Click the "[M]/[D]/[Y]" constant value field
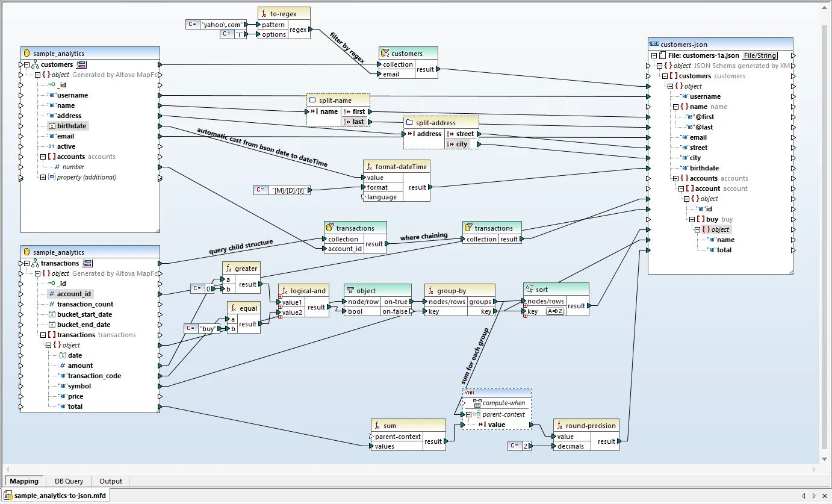This screenshot has width=832, height=504. (288, 189)
